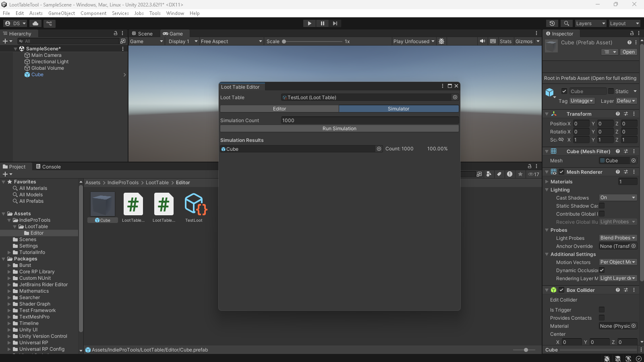This screenshot has height=362, width=644.
Task: Uncheck the Dynamic Occlusion checkbox
Action: coord(602,270)
